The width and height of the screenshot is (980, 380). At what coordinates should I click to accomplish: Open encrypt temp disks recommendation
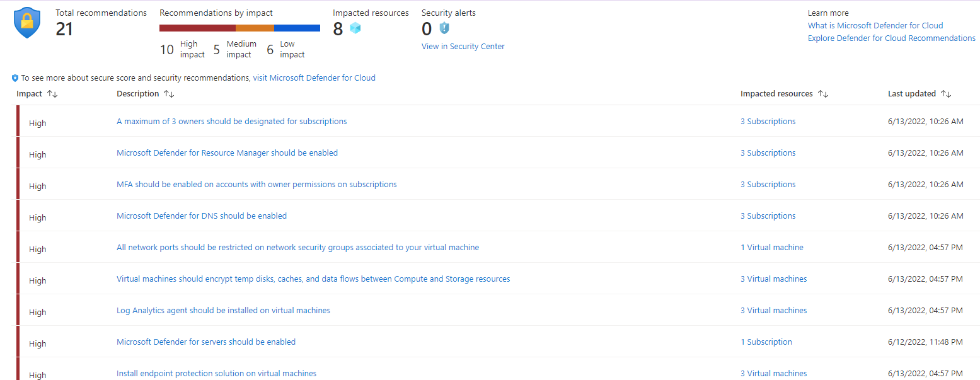(313, 279)
